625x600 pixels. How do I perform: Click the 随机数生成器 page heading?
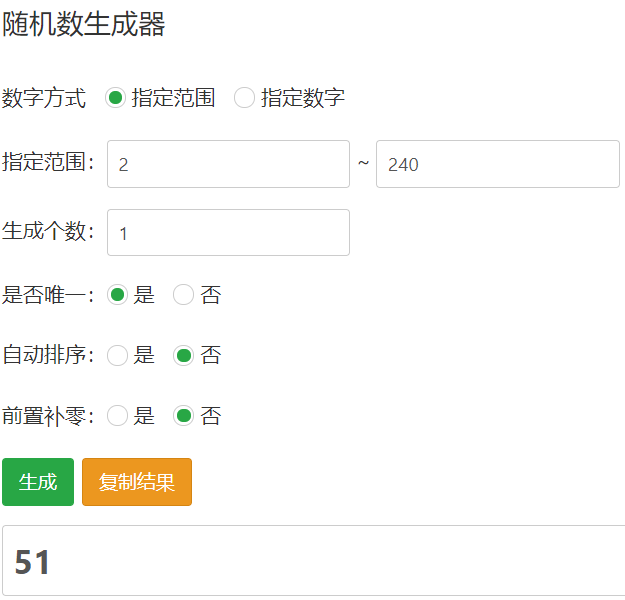(x=84, y=24)
